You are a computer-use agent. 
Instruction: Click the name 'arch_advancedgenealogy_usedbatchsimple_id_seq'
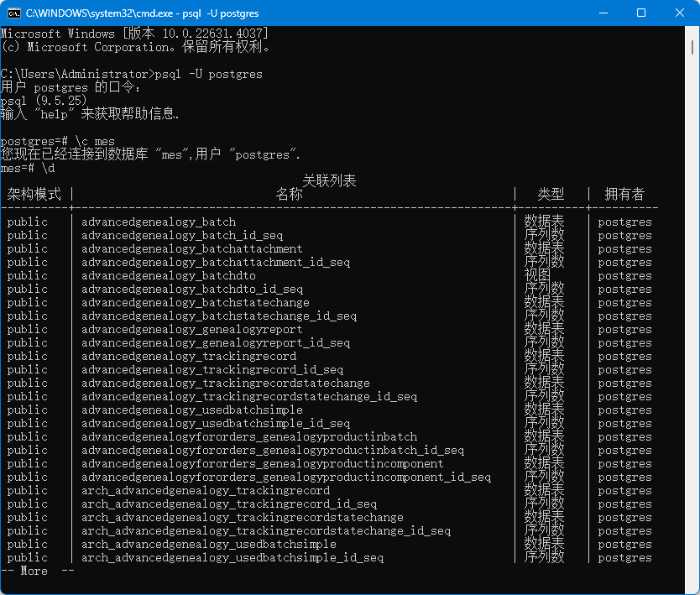232,557
